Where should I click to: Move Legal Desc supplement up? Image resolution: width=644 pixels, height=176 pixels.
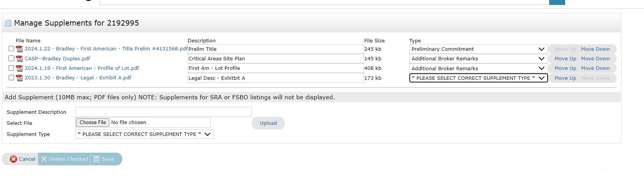pyautogui.click(x=565, y=78)
